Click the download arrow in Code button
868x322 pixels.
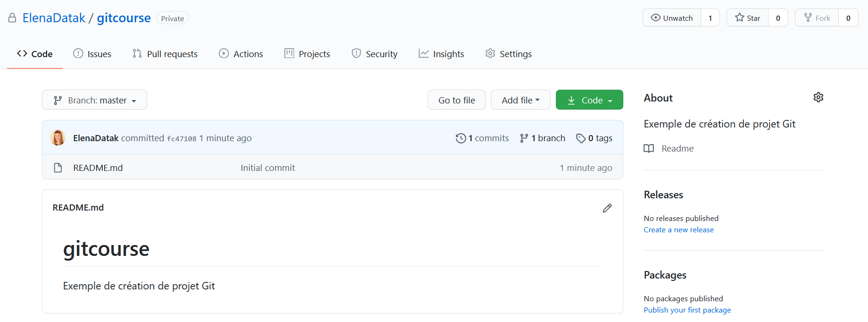[x=571, y=100]
